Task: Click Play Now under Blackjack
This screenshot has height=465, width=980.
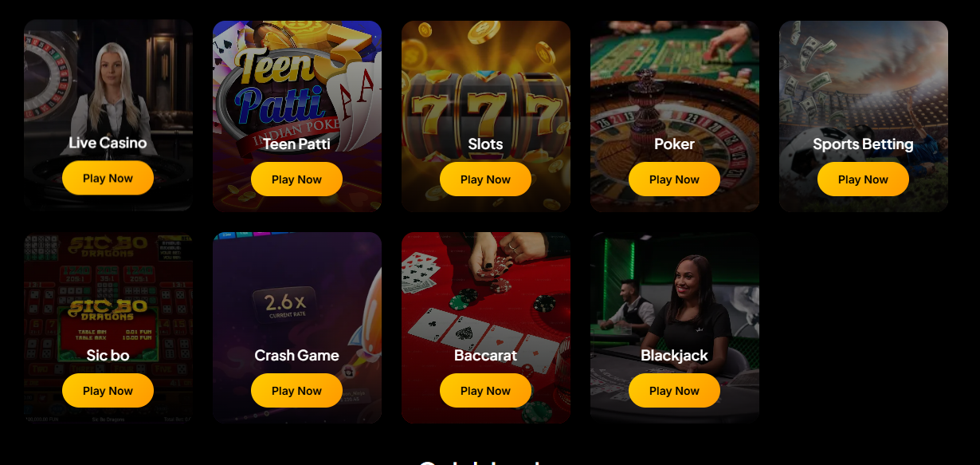Action: click(674, 391)
